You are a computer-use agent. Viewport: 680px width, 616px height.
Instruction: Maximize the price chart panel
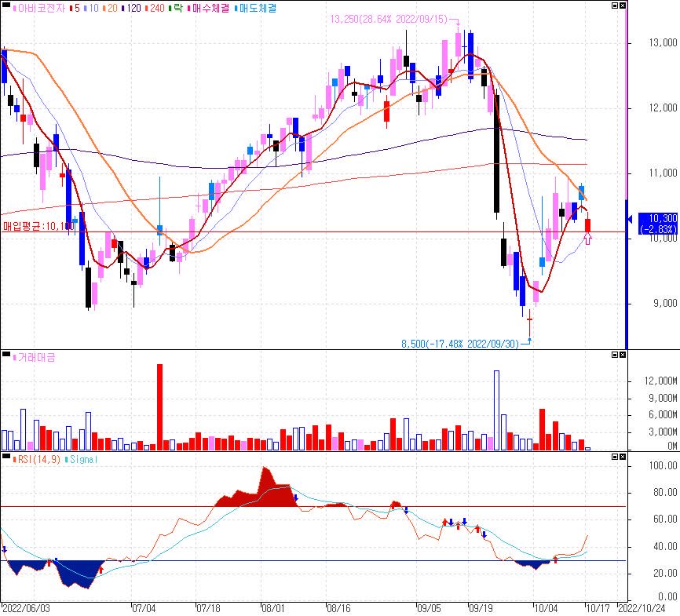(x=615, y=5)
